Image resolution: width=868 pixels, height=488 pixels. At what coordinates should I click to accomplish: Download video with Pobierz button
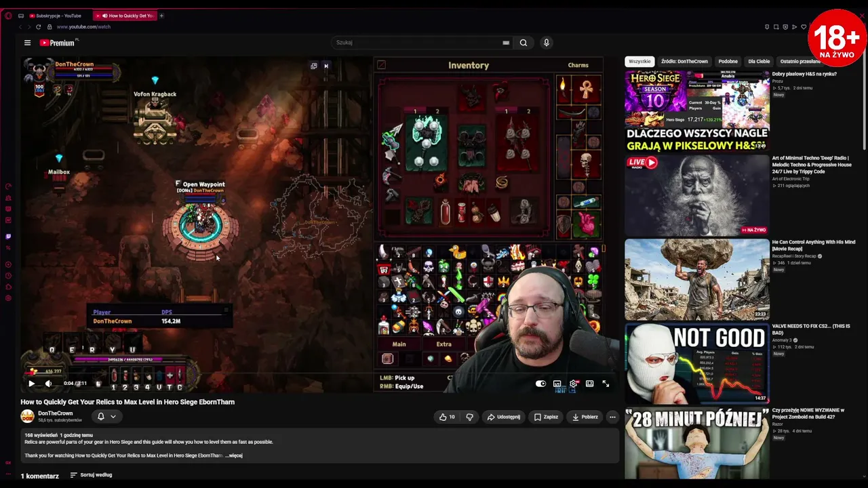585,417
